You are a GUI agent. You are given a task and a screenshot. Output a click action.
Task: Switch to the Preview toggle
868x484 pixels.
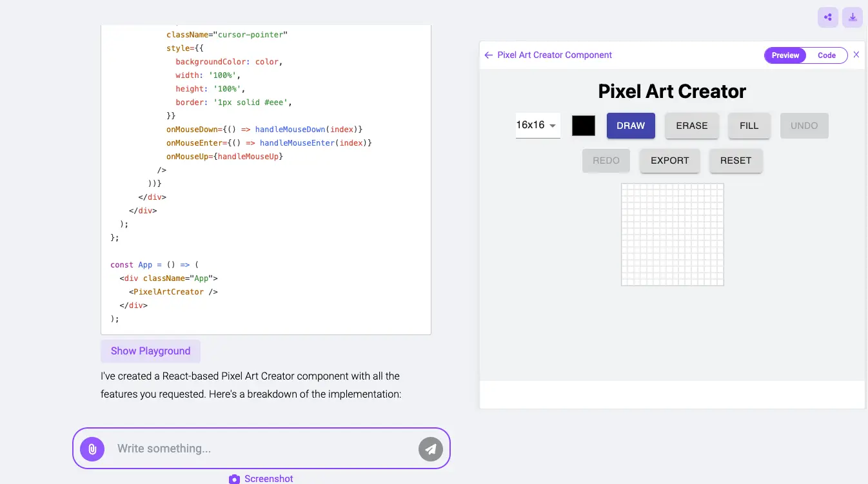point(785,55)
